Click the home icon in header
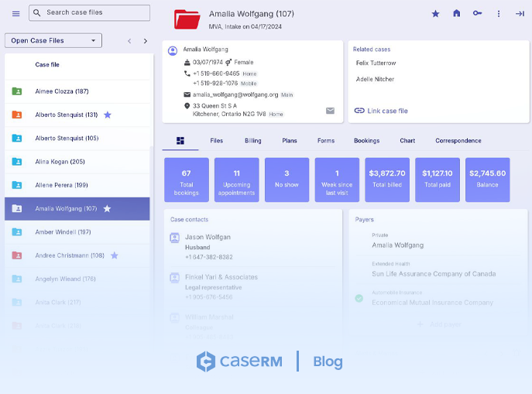The width and height of the screenshot is (532, 394). tap(457, 13)
